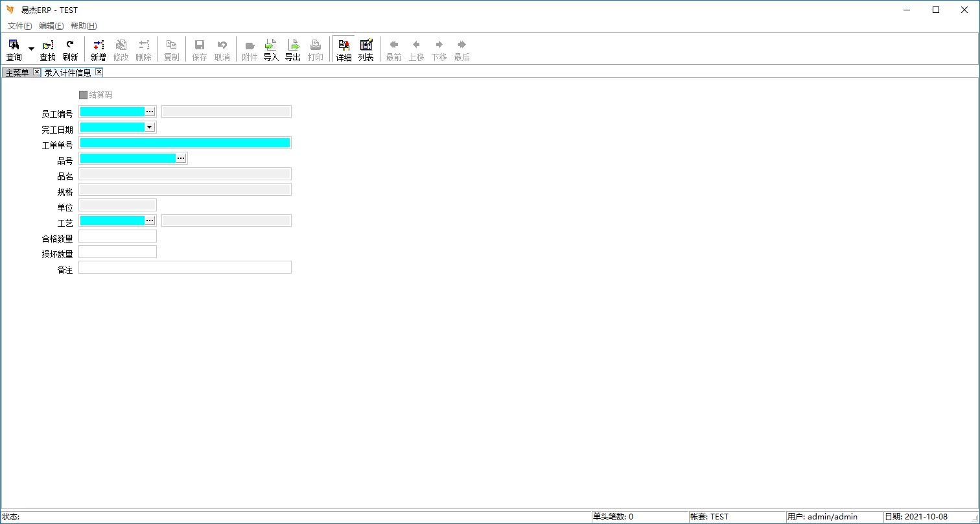Click the 完工日期 date field
Image resolution: width=980 pixels, height=524 pixels.
coord(112,127)
